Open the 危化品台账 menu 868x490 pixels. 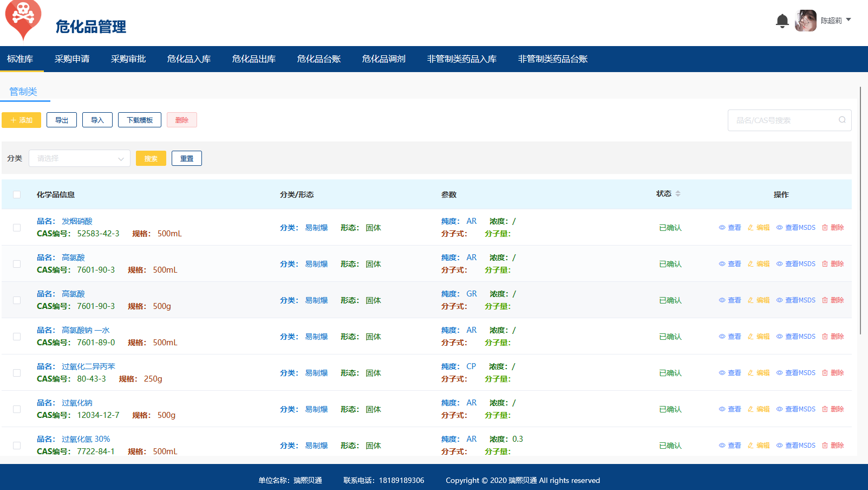[x=319, y=59]
